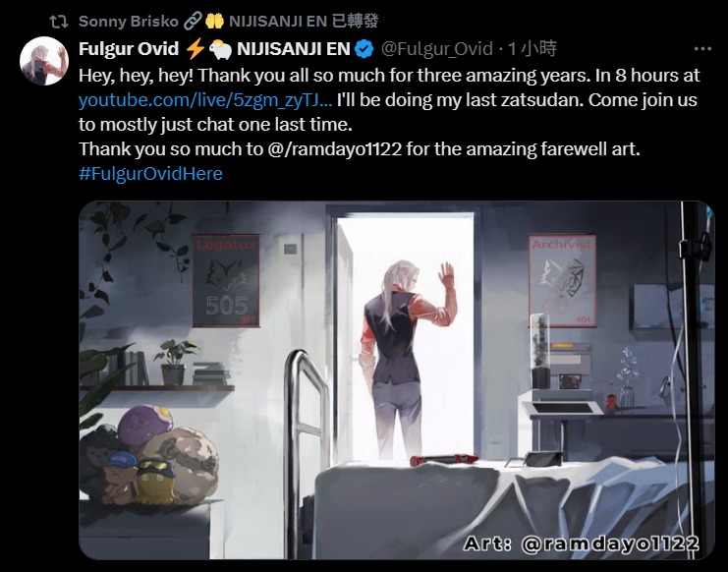Click the chain link emoji after Sonny Brisko
Image resolution: width=728 pixels, height=572 pixels.
[x=193, y=21]
